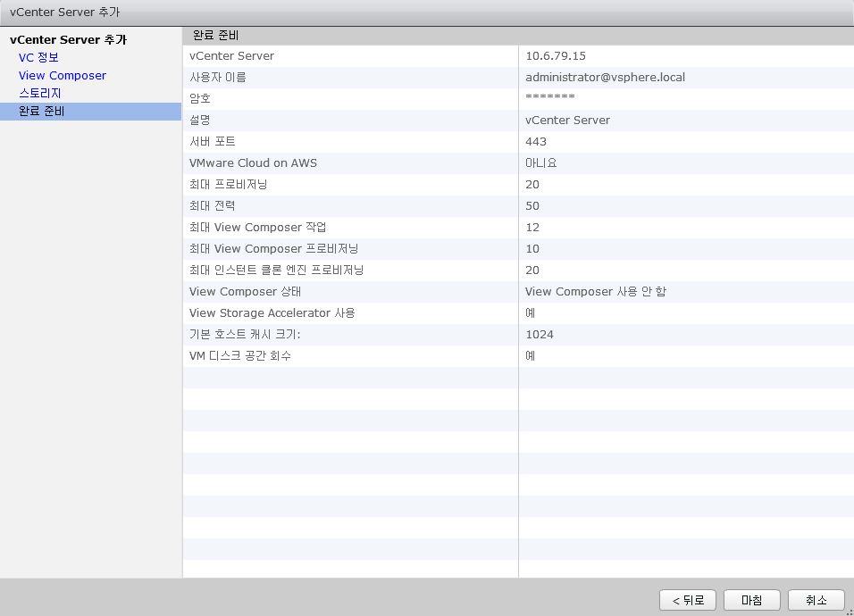Image resolution: width=854 pixels, height=616 pixels.
Task: Click the 사용자 이름 label
Action: click(218, 78)
